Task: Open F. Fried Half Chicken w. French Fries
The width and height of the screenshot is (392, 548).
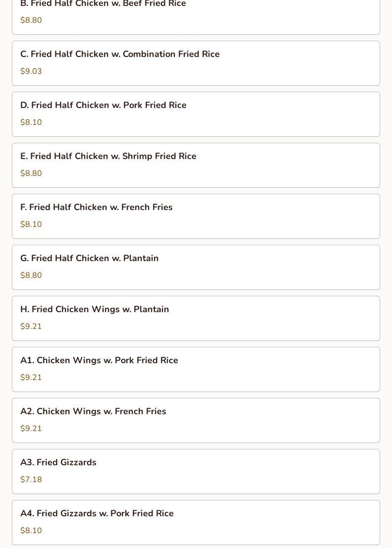Action: [196, 217]
